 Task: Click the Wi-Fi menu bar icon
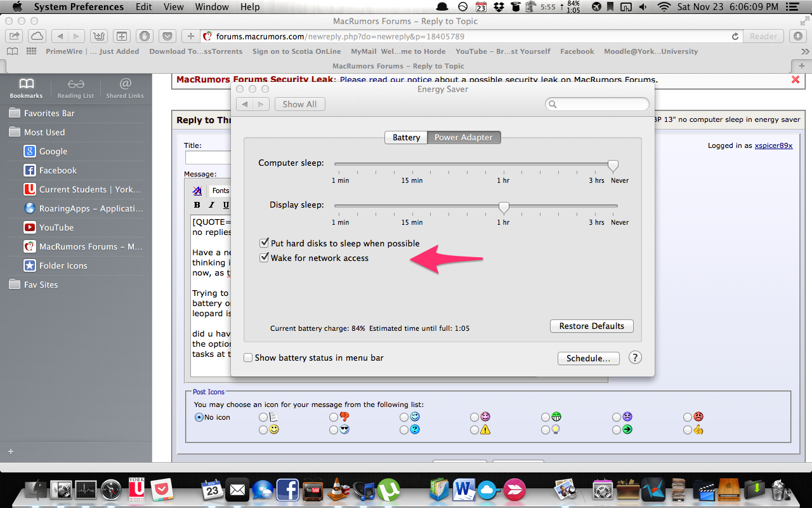pos(664,7)
